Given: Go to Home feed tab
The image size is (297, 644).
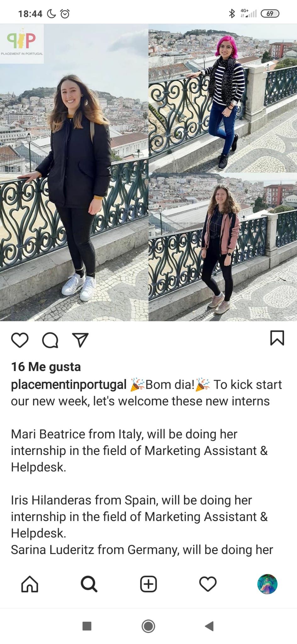Looking at the screenshot, I should point(30,584).
